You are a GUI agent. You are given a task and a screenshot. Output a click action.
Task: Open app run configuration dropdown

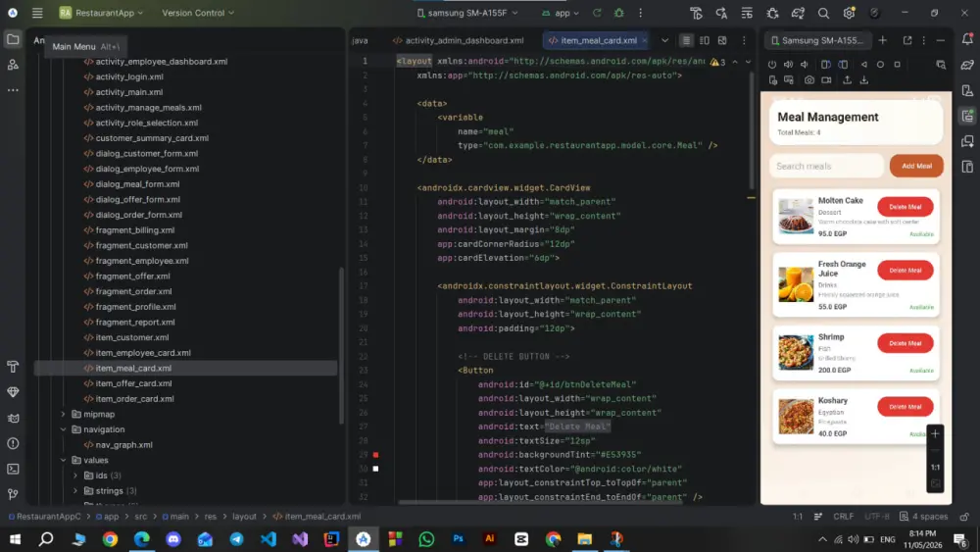pyautogui.click(x=561, y=13)
